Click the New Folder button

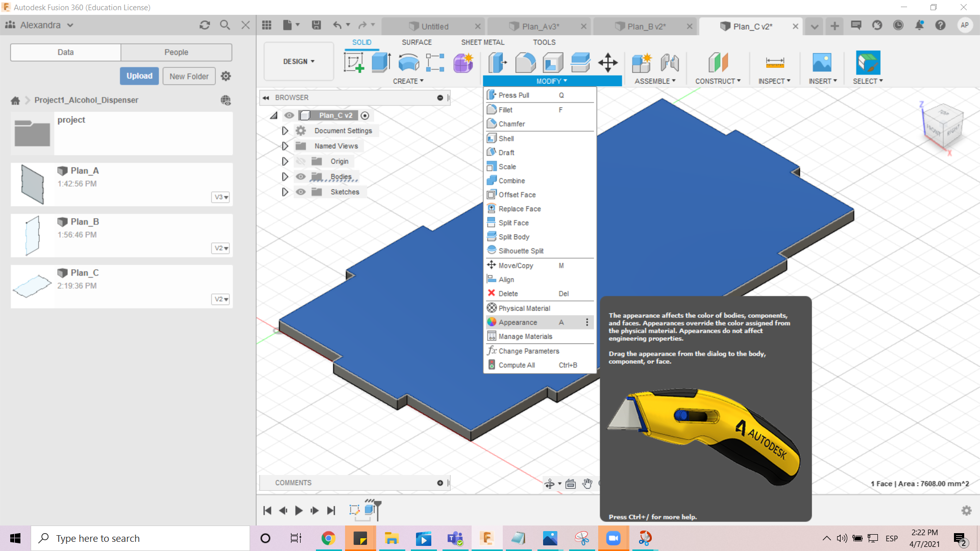coord(189,76)
